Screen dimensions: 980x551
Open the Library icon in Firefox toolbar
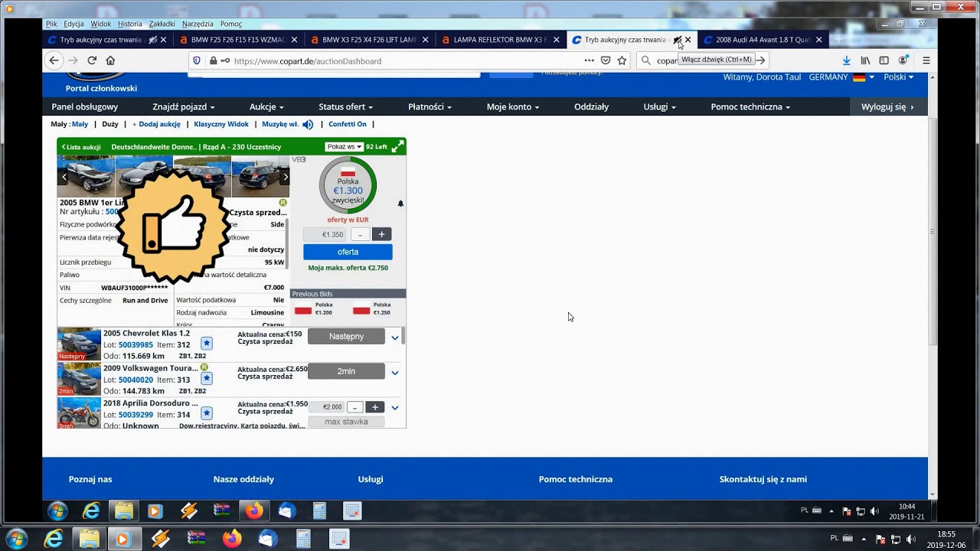[865, 60]
